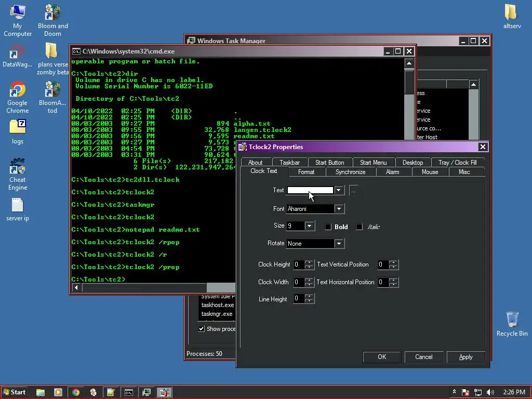Open File Explorer from the taskbar

(41, 393)
